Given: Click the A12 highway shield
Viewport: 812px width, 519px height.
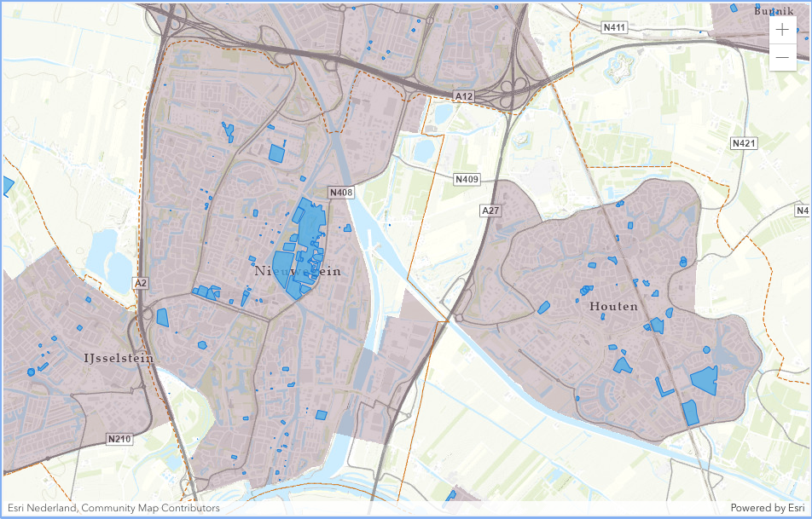Looking at the screenshot, I should click(463, 97).
